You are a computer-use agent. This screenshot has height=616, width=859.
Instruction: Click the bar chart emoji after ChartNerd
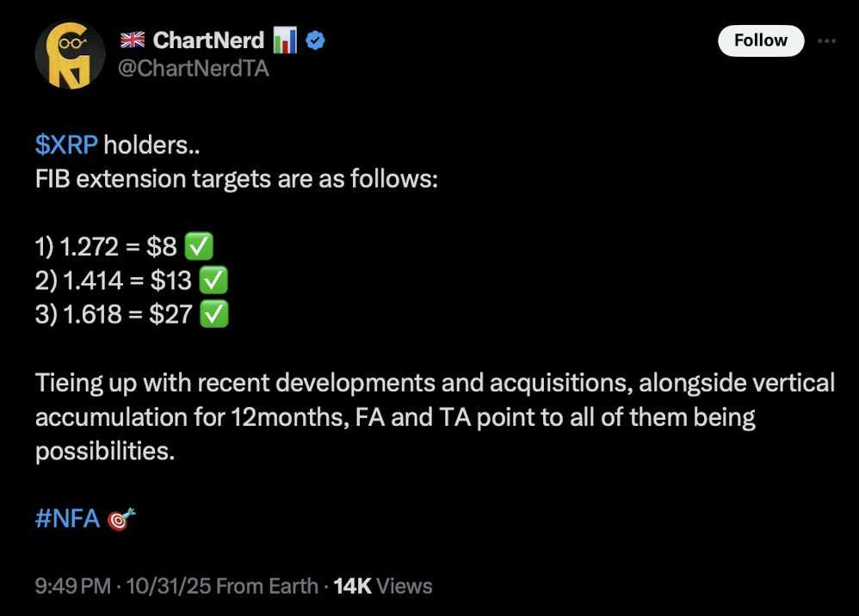coord(284,40)
